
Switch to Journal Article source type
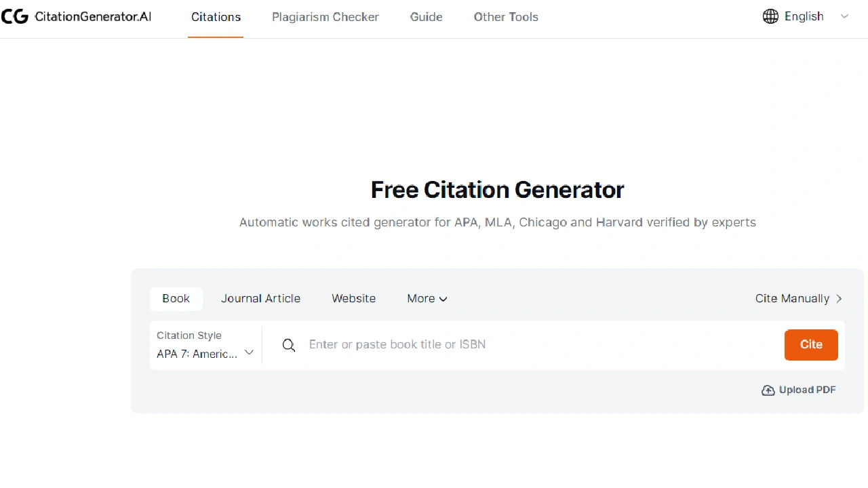(260, 298)
